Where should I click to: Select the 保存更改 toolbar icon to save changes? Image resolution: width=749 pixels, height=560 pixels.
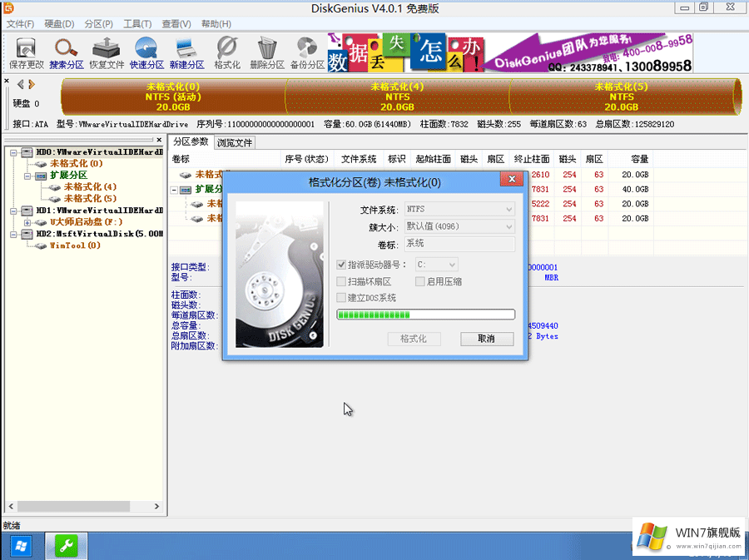pyautogui.click(x=26, y=52)
